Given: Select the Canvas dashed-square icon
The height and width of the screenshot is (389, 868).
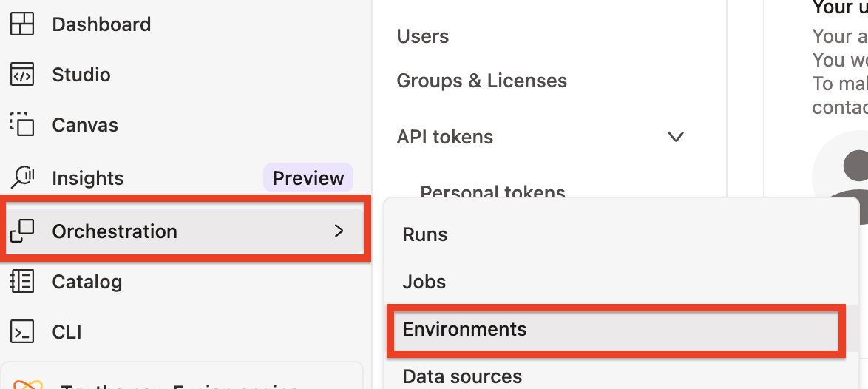Looking at the screenshot, I should point(22,125).
